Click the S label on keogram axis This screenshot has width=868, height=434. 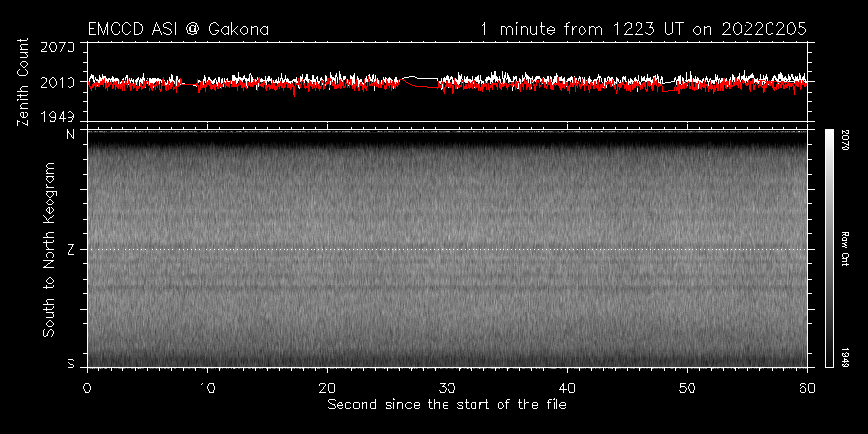click(x=70, y=364)
